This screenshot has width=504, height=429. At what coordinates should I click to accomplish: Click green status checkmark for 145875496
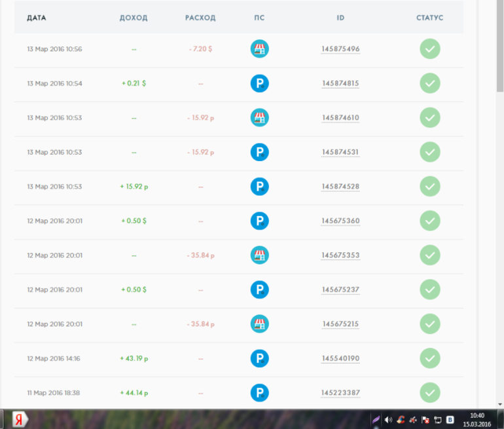coord(430,49)
